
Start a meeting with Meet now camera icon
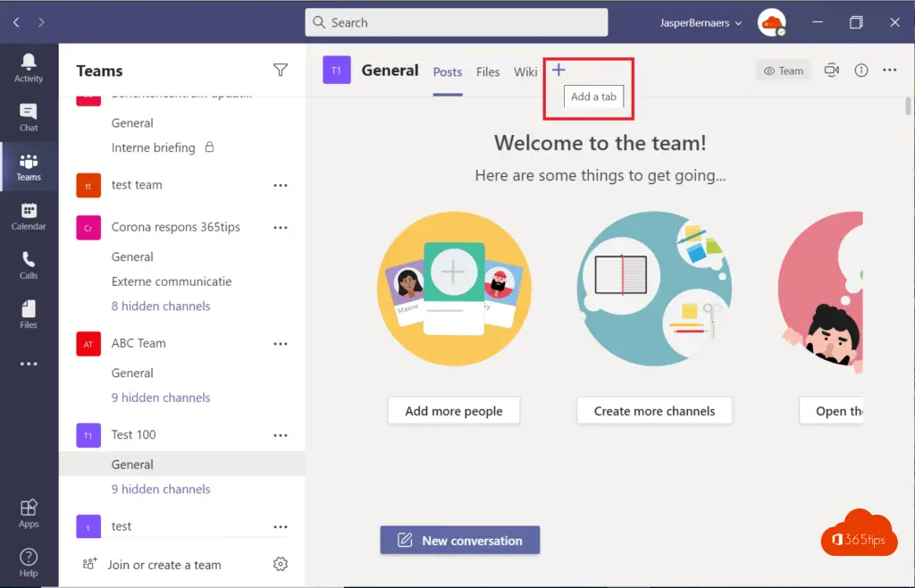point(832,71)
